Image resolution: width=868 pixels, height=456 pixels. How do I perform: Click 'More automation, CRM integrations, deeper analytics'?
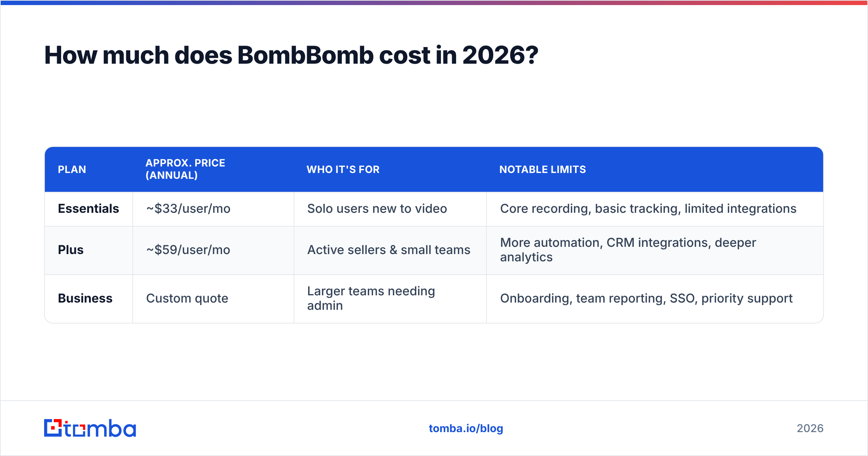[655, 250]
